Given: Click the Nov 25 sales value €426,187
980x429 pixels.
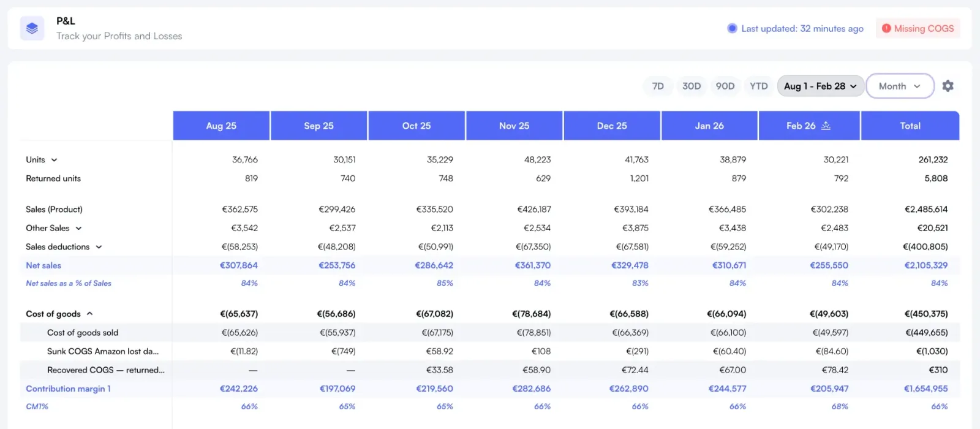Looking at the screenshot, I should pyautogui.click(x=534, y=209).
